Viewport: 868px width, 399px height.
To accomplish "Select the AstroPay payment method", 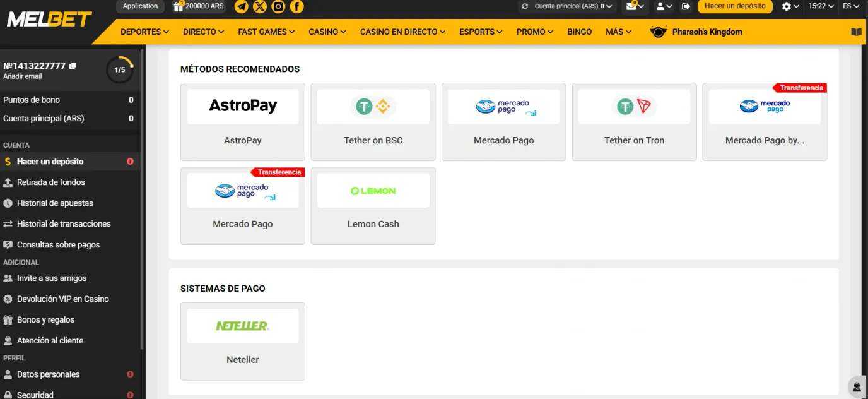I will (x=243, y=122).
